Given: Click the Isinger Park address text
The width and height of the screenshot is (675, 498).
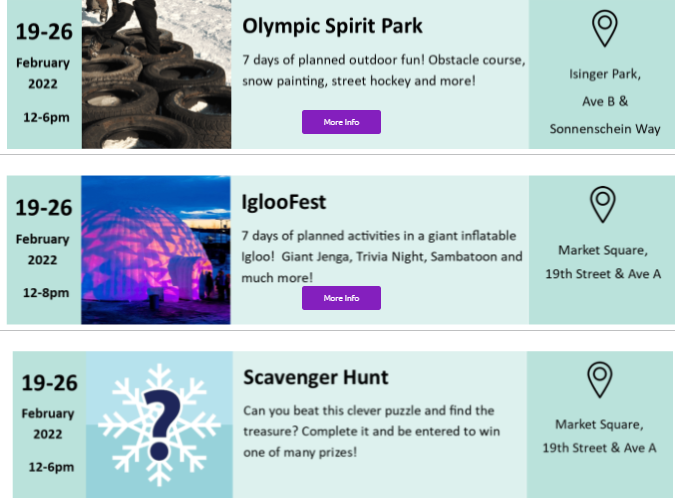Looking at the screenshot, I should [604, 101].
